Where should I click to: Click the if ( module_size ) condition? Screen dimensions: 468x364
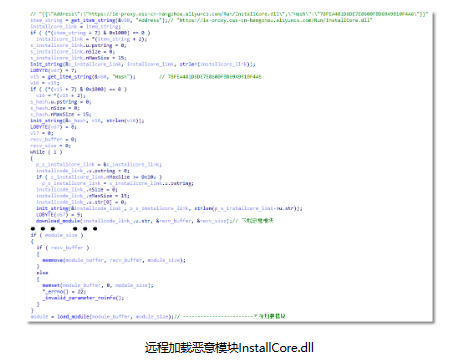[57, 235]
